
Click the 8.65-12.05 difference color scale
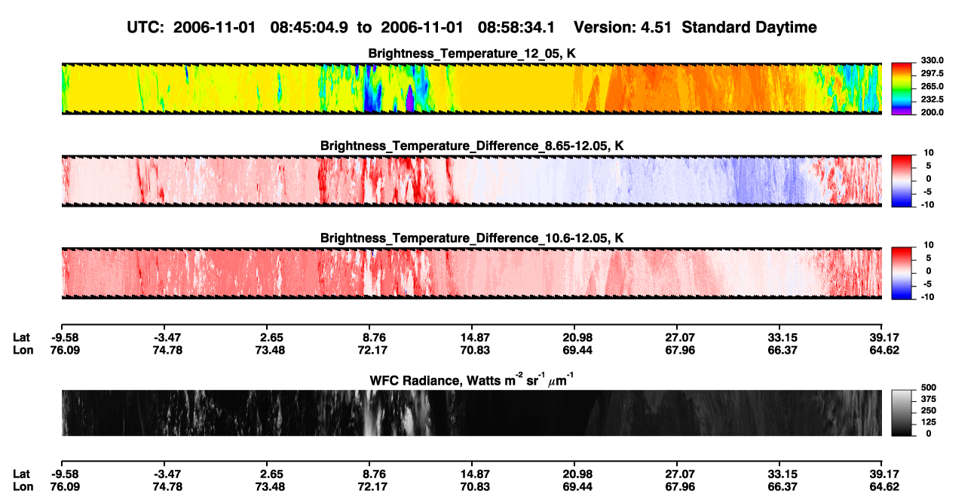click(x=902, y=181)
